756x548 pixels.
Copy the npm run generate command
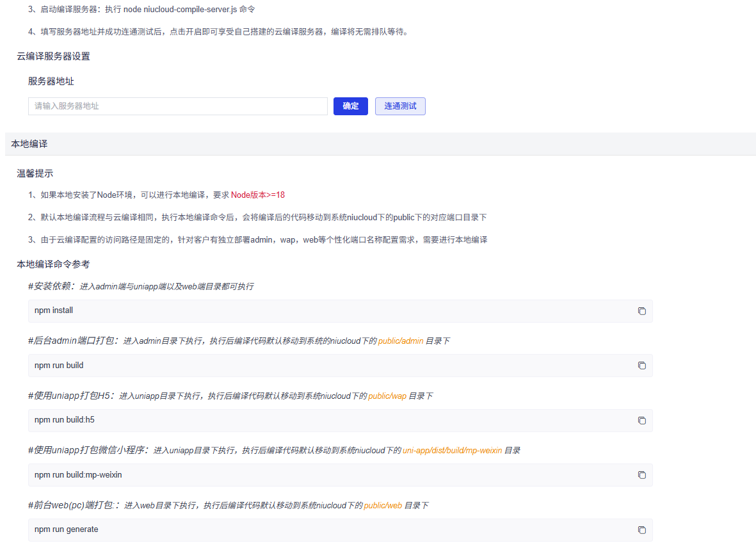coord(641,530)
